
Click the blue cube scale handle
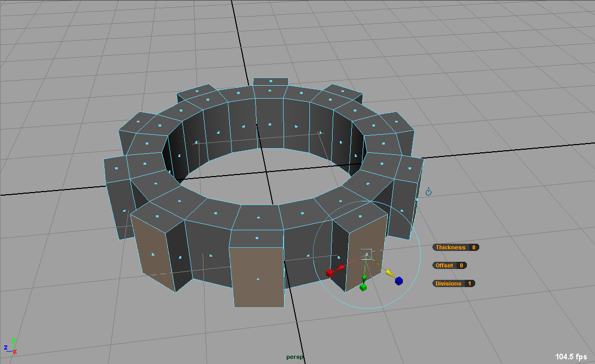pos(399,281)
